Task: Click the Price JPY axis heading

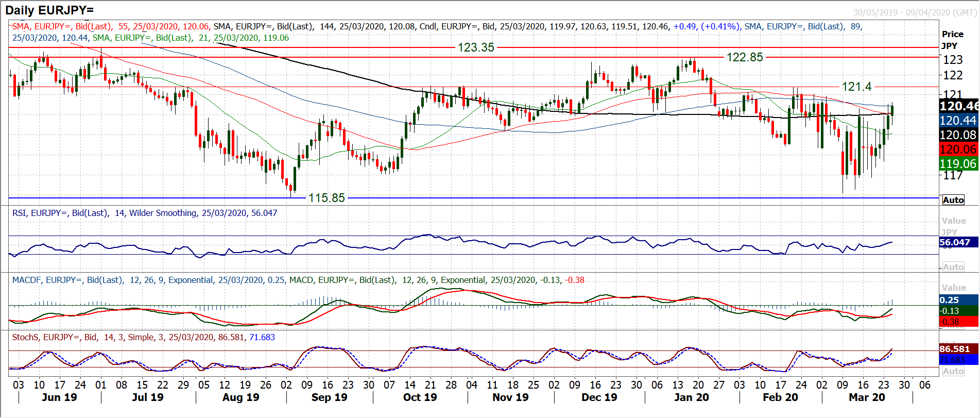Action: (952, 40)
